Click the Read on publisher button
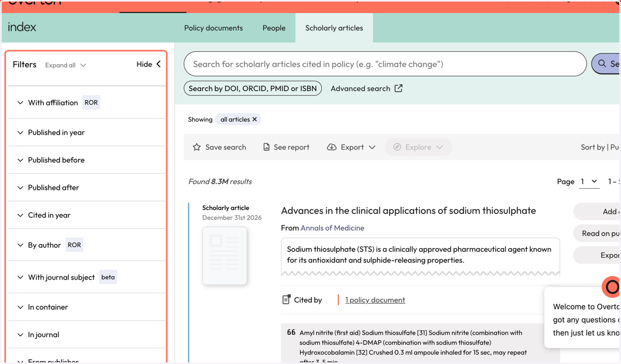This screenshot has width=621, height=364. click(597, 233)
